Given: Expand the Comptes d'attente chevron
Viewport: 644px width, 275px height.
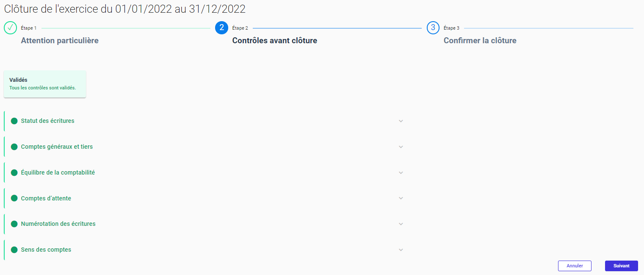Looking at the screenshot, I should point(401,198).
